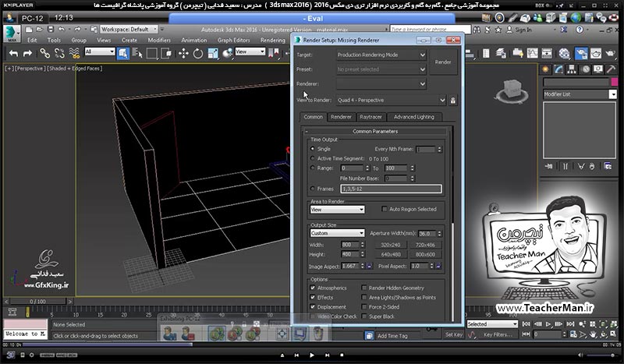Open Key Filters button

tap(498, 334)
